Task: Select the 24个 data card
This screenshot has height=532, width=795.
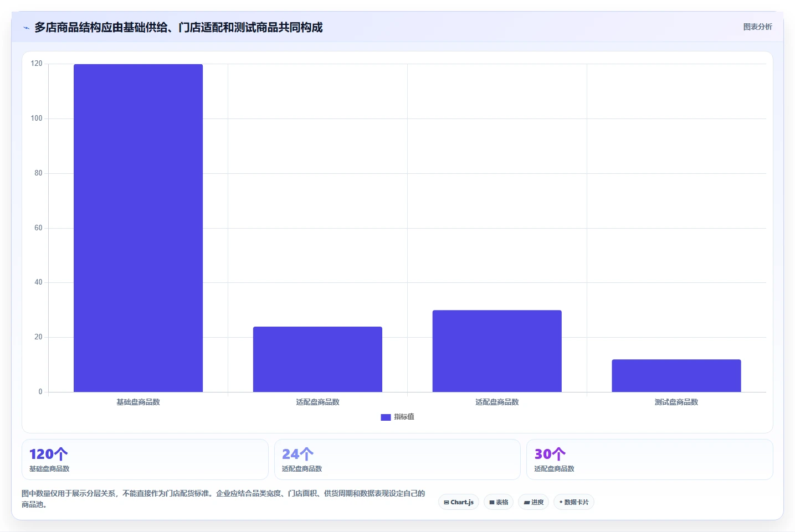Action: click(x=397, y=459)
